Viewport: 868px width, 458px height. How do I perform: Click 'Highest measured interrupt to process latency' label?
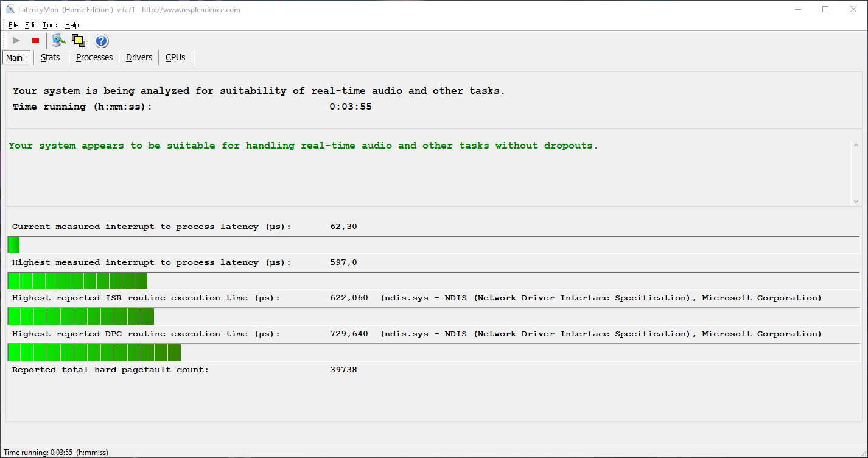(152, 262)
